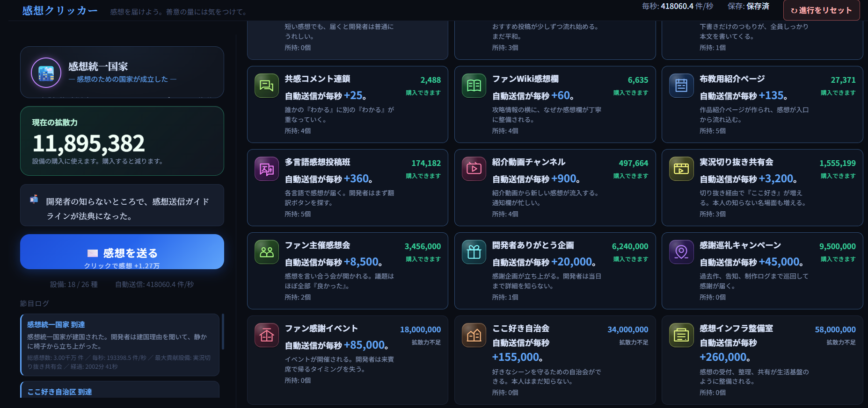The height and width of the screenshot is (408, 868).
Task: Click the 感想を送る button
Action: (122, 252)
